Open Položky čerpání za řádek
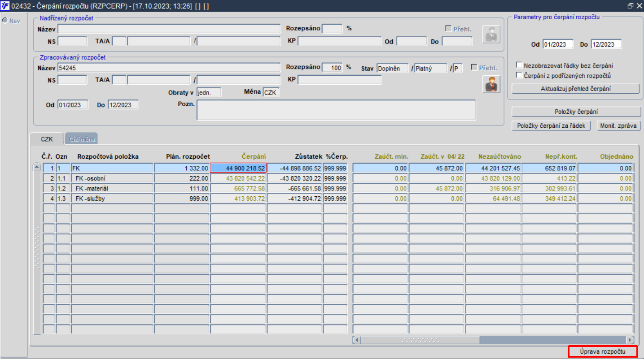Viewport: 644px width, 359px height. [551, 126]
